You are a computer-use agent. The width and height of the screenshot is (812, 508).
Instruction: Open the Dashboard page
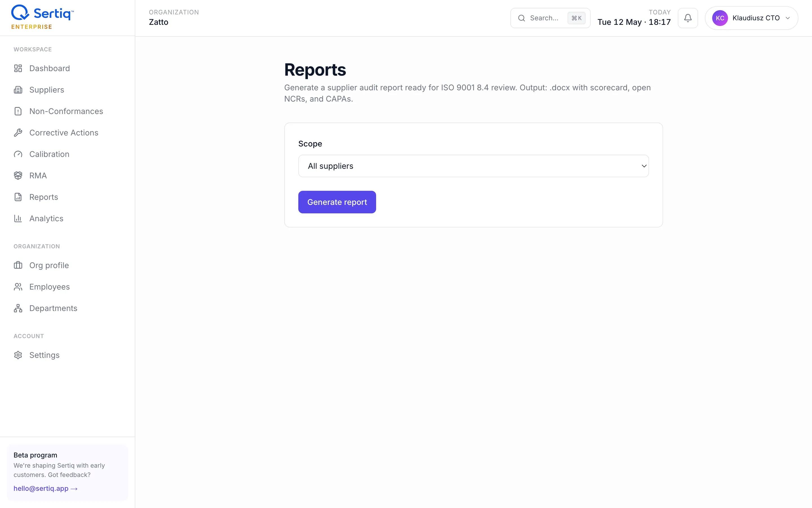67,68
